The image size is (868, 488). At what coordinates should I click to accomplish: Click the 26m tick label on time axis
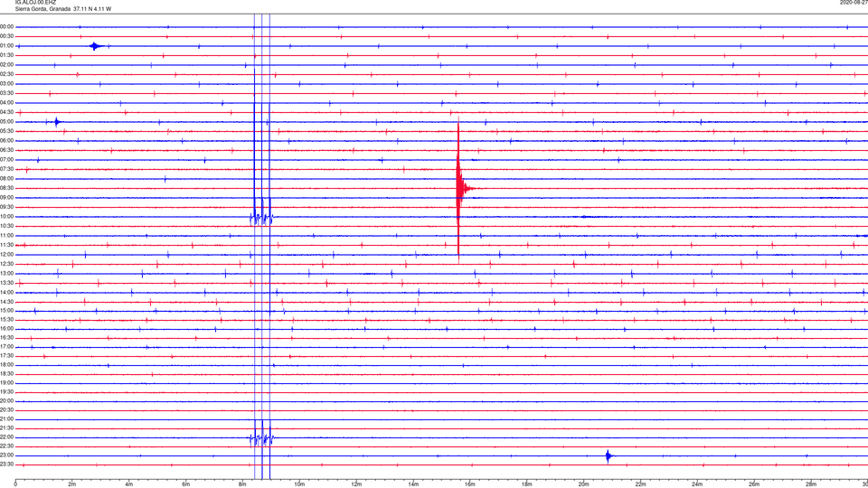coord(754,484)
